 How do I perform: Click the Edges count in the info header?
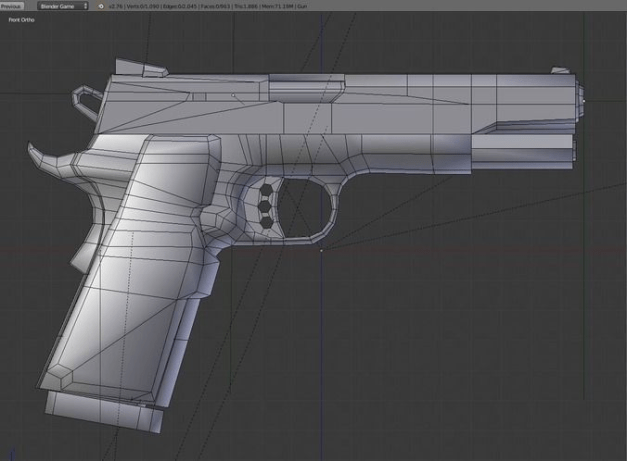click(180, 6)
